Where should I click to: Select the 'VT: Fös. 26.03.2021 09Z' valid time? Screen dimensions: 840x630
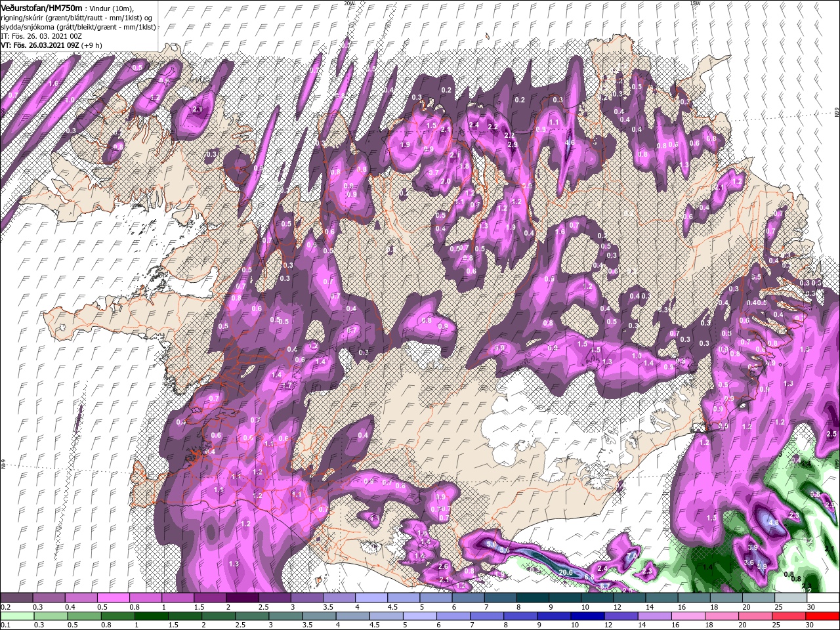tap(40, 45)
